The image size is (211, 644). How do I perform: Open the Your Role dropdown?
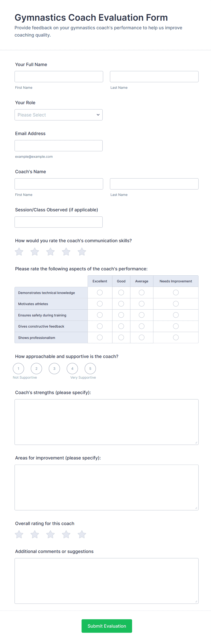(x=59, y=115)
